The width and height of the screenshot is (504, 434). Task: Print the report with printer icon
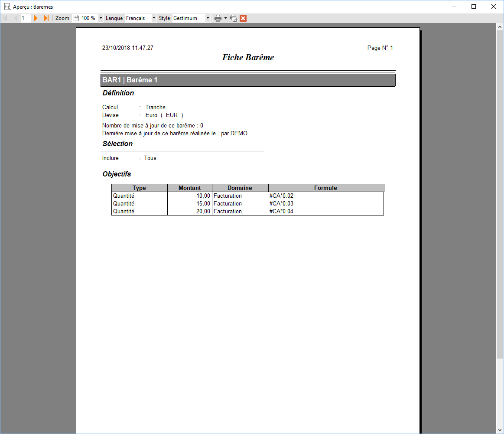pyautogui.click(x=218, y=18)
